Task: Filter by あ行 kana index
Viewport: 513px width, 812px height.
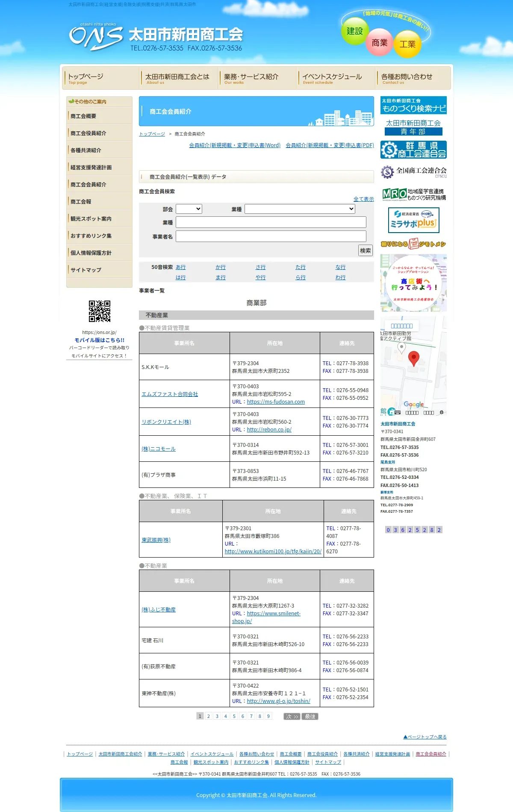Action: (180, 267)
